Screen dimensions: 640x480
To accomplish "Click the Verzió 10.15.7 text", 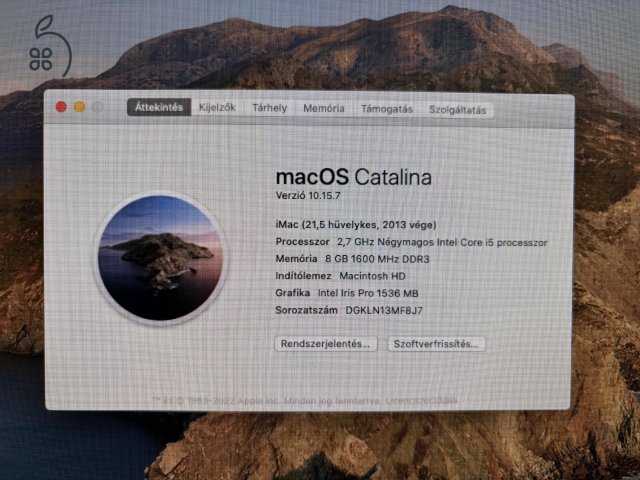I will [x=308, y=196].
